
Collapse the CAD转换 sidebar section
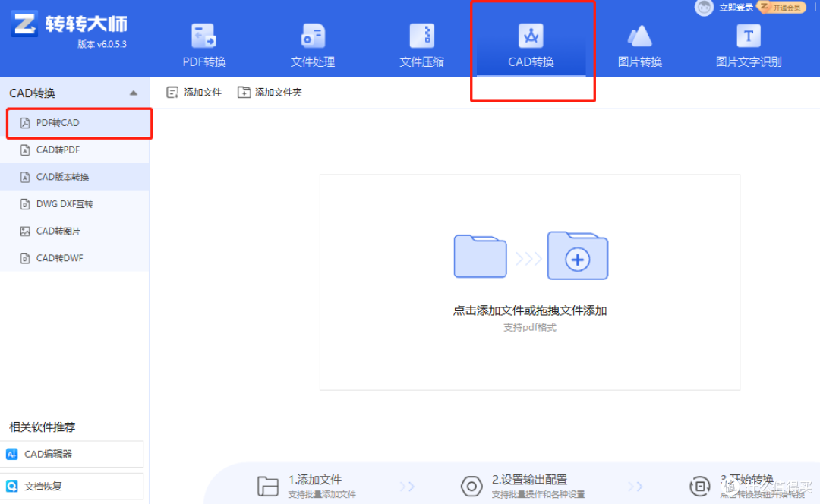pyautogui.click(x=134, y=93)
